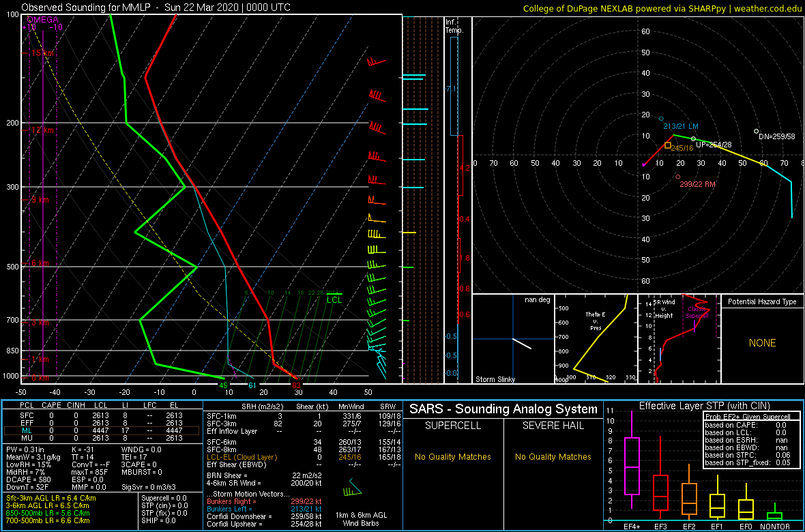Click the Corfidi Downshear value line
The width and height of the screenshot is (805, 532).
[x=264, y=516]
